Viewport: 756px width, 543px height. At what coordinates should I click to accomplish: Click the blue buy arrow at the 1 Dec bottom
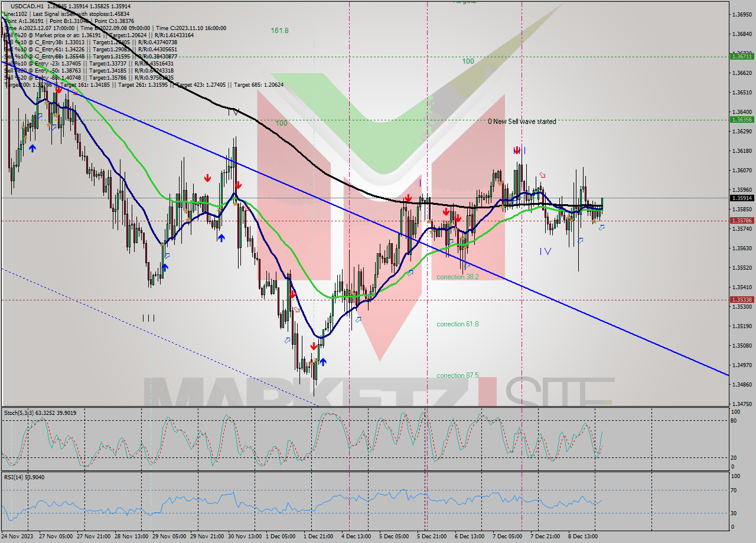coord(323,362)
